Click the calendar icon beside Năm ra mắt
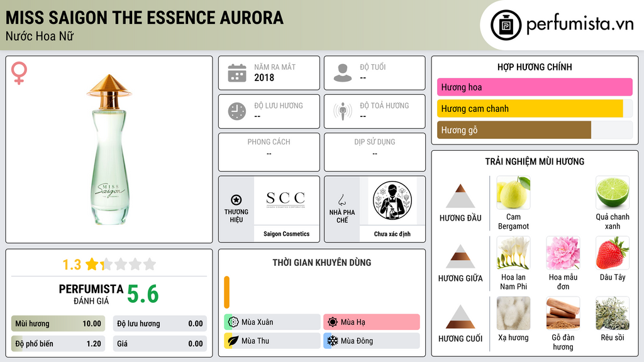This screenshot has width=644, height=362. point(237,73)
